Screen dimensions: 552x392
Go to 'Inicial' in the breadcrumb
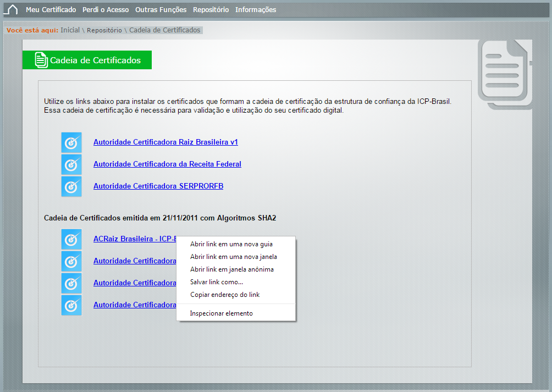70,30
